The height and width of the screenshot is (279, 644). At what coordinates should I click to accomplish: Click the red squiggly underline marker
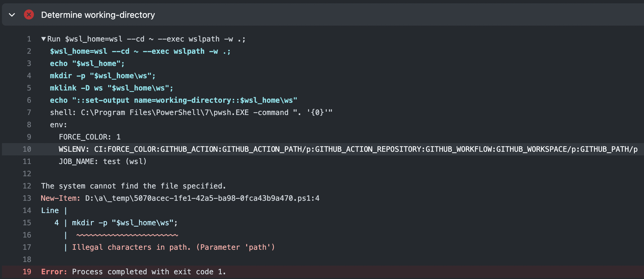pos(127,235)
